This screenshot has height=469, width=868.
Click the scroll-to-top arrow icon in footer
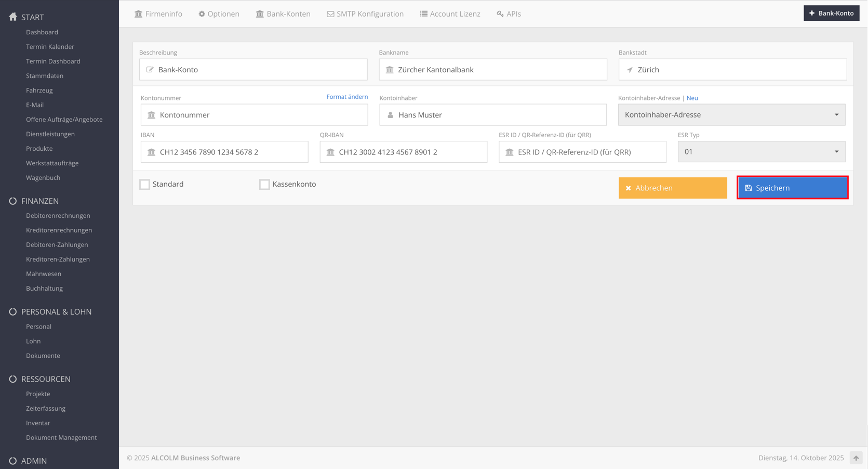[x=856, y=458]
